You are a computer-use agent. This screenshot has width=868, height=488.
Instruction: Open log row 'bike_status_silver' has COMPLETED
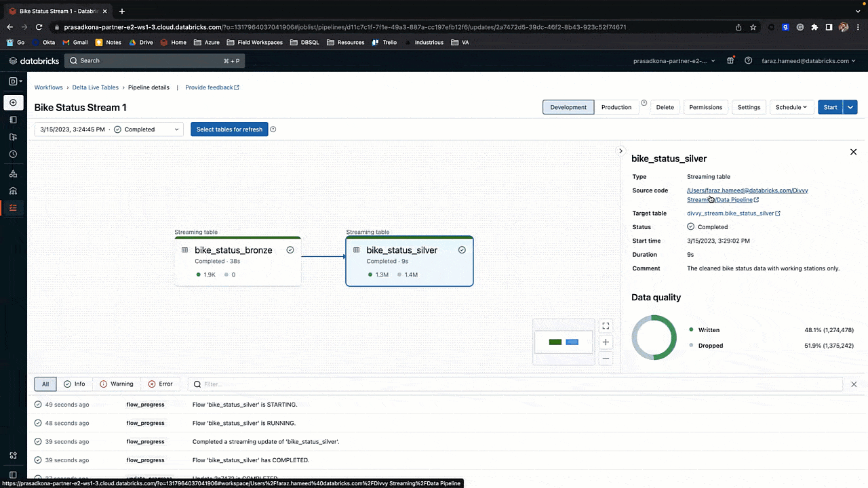coord(448,460)
